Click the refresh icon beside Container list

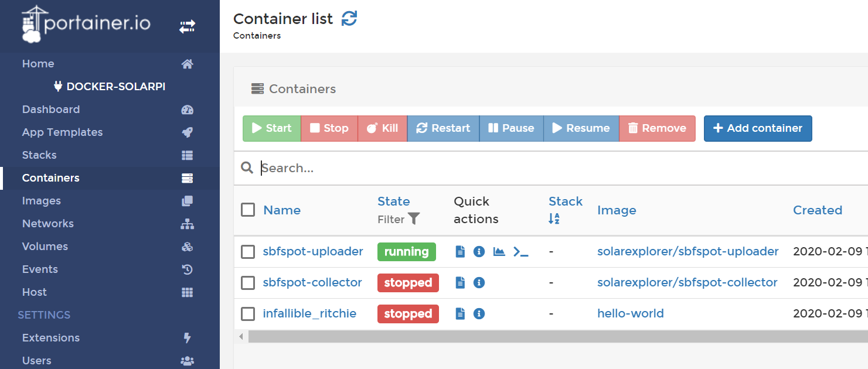pos(349,19)
